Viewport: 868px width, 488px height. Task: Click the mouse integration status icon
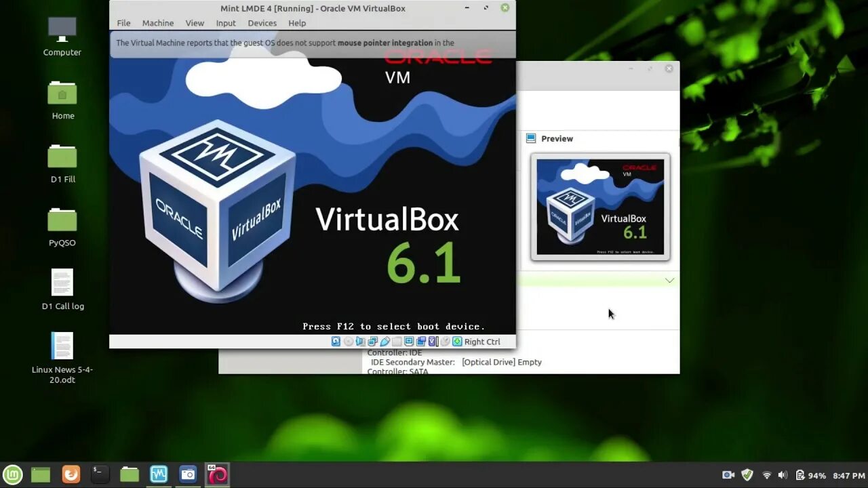click(445, 342)
